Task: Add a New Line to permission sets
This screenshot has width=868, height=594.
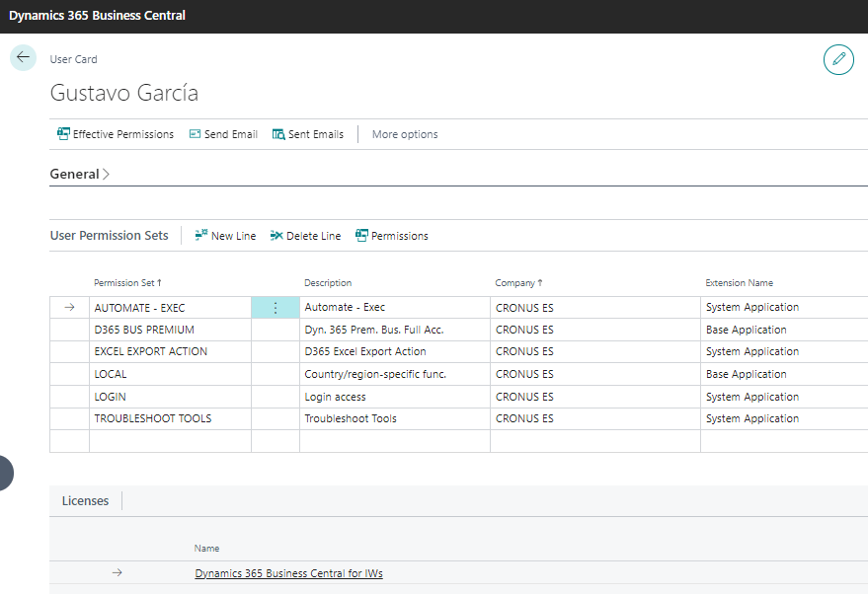Action: click(x=225, y=236)
